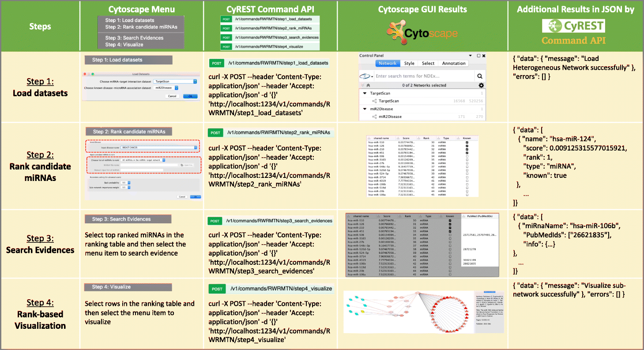This screenshot has height=350, width=644.
Task: Click the PubMed (PudMedIDs) column header
Action: [480, 216]
